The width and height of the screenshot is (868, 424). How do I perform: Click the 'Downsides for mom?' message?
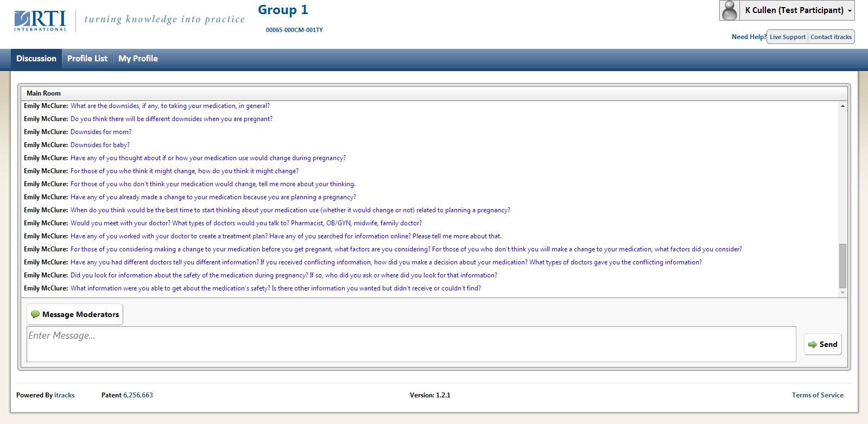(x=101, y=132)
